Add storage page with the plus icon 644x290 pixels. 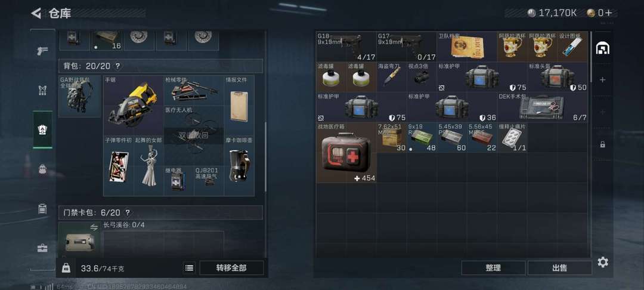tap(602, 80)
